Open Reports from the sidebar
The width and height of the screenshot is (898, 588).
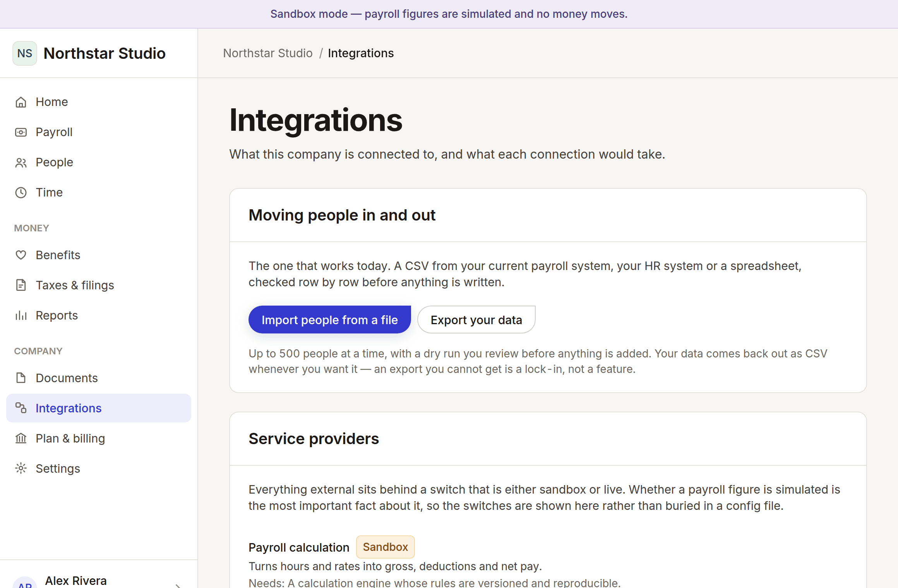coord(99,316)
